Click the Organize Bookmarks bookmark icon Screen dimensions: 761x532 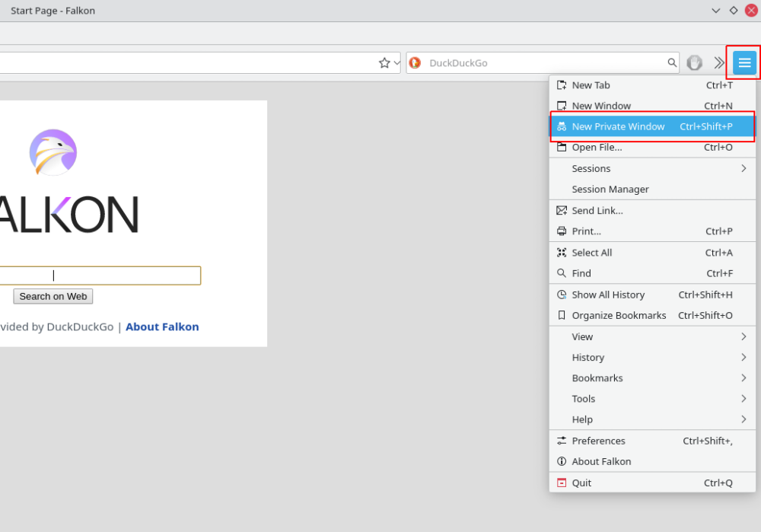[x=562, y=316]
